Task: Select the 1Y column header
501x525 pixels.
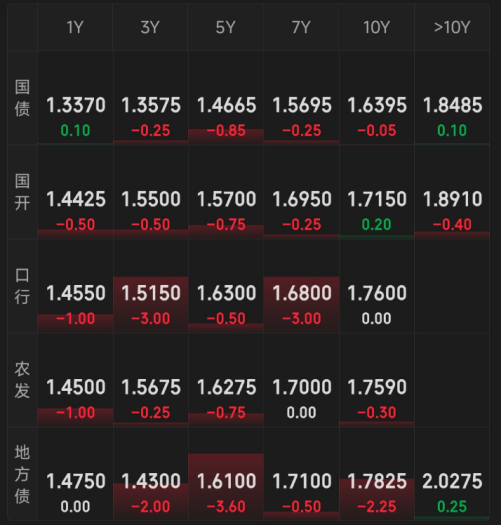Action: point(75,27)
